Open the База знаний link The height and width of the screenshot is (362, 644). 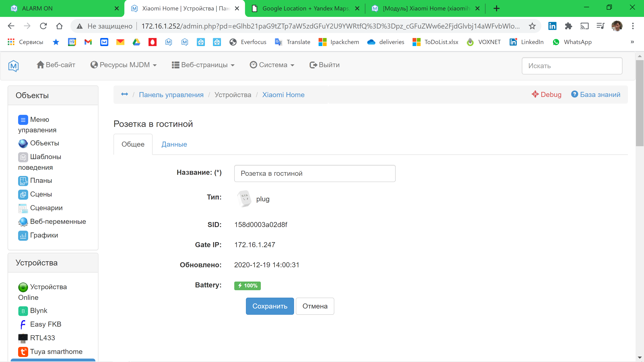[x=595, y=95]
